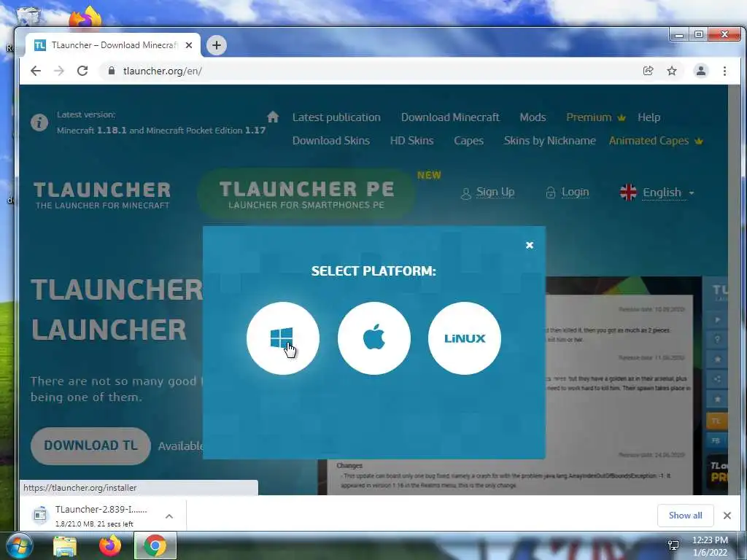Viewport: 747px width, 560px height.
Task: Click the page vertical scrollbar
Action: pyautogui.click(x=733, y=289)
